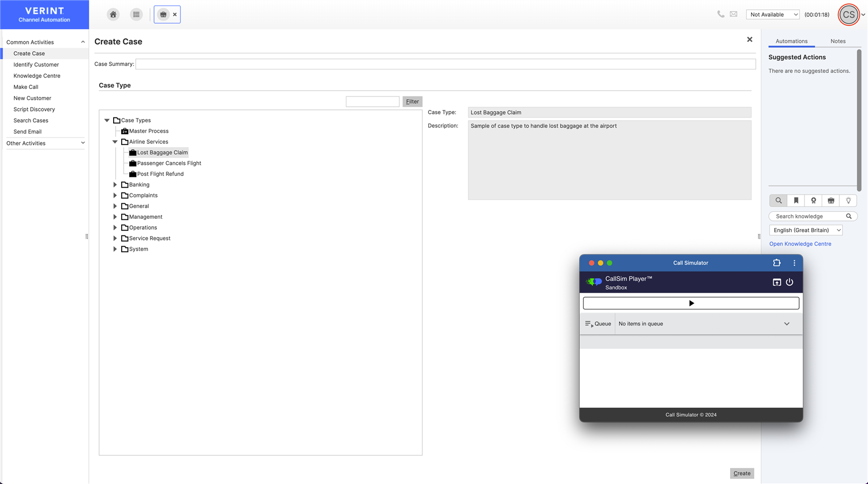Select the award ribbon icon in knowledge toolbar

[x=814, y=200]
